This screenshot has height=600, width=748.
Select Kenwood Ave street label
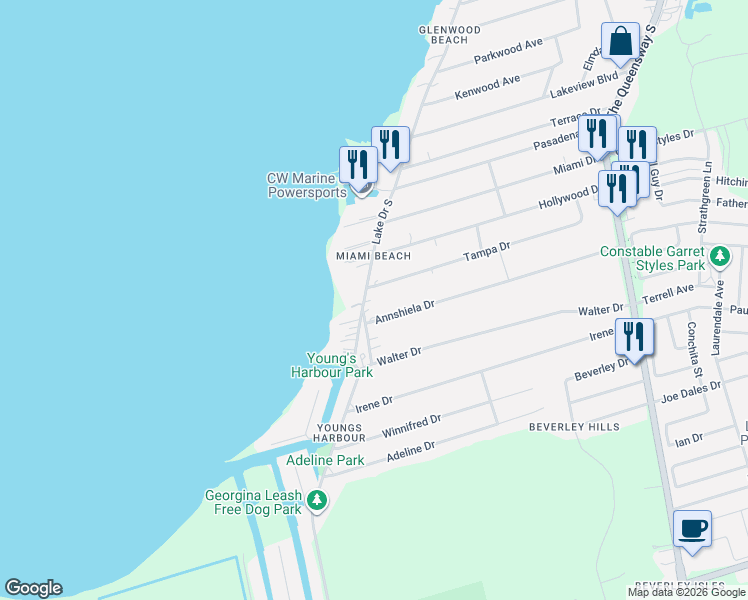[487, 87]
